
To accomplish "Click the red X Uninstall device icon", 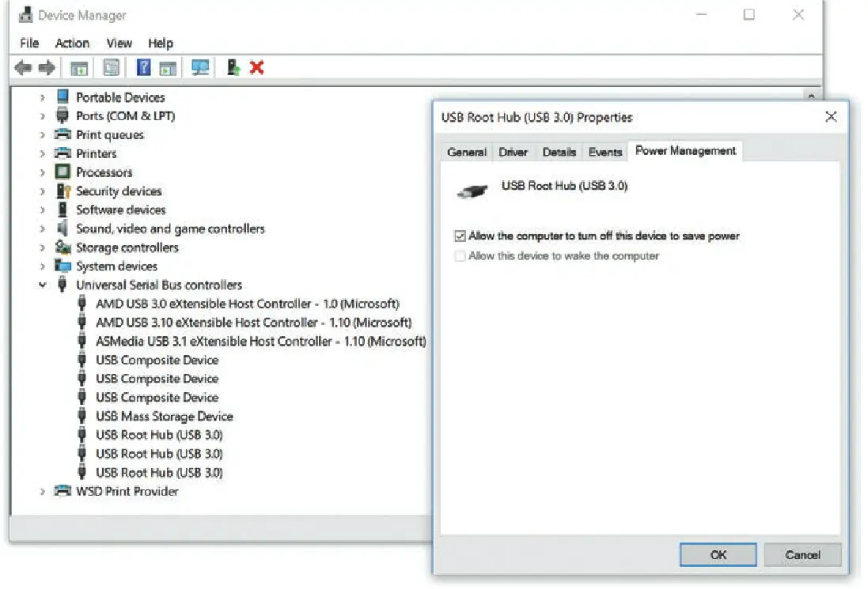I will coord(256,68).
